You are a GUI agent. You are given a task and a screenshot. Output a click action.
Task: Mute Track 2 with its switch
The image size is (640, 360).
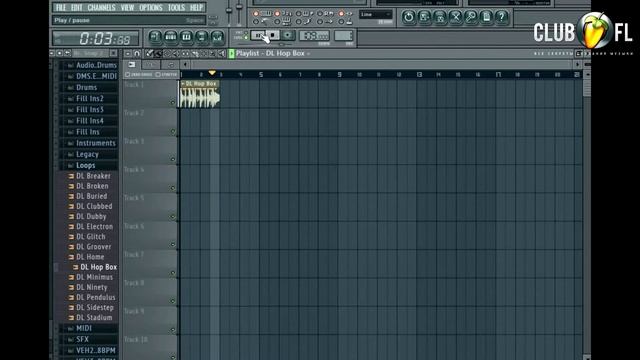(x=173, y=131)
